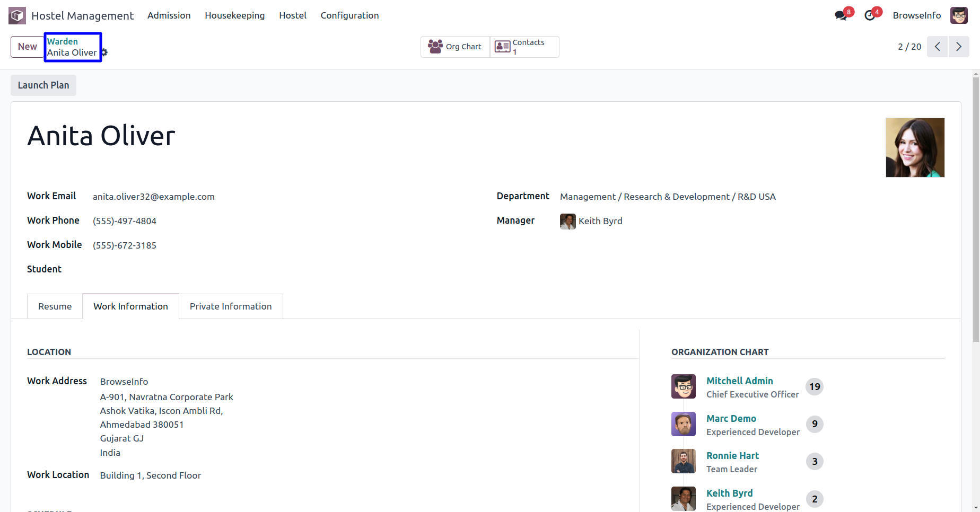
Task: Click the vertical scrollbar thumb
Action: point(976,209)
